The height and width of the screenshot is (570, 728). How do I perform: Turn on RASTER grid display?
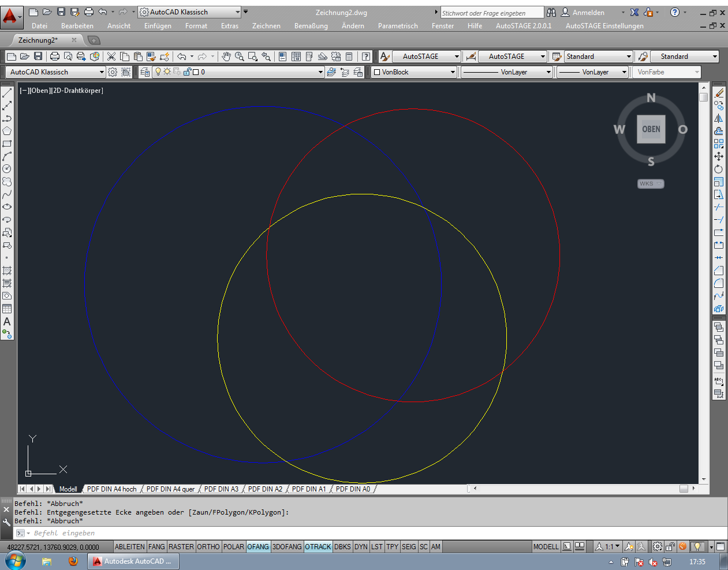181,546
